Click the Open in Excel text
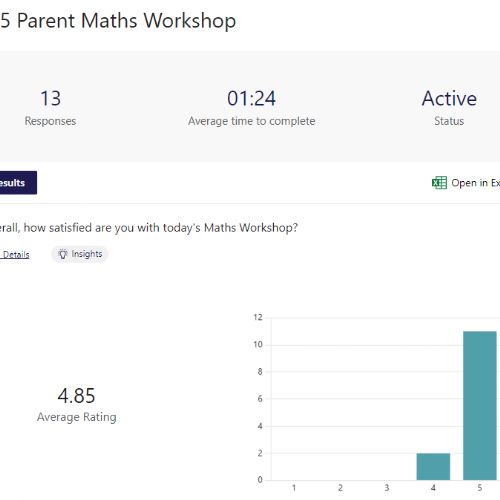 pyautogui.click(x=475, y=183)
